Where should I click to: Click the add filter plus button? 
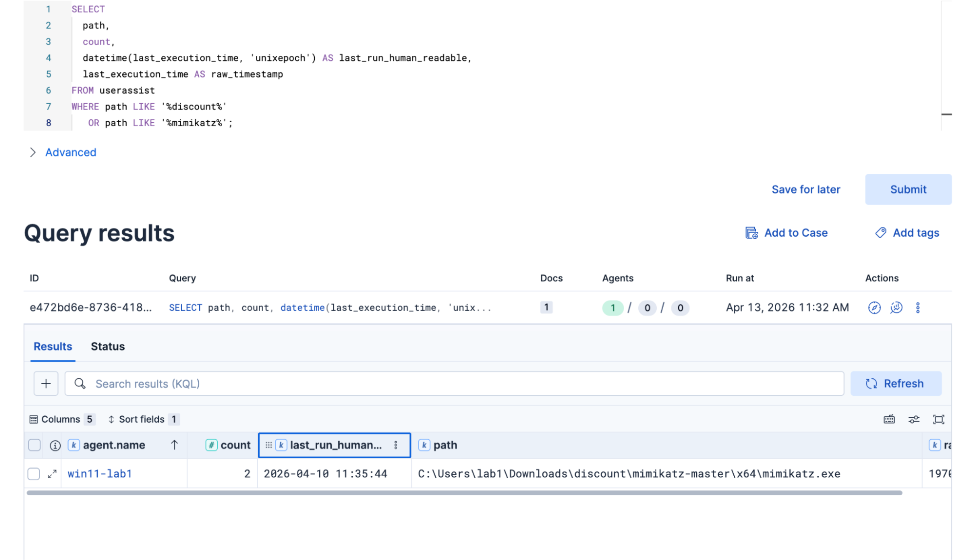(46, 384)
